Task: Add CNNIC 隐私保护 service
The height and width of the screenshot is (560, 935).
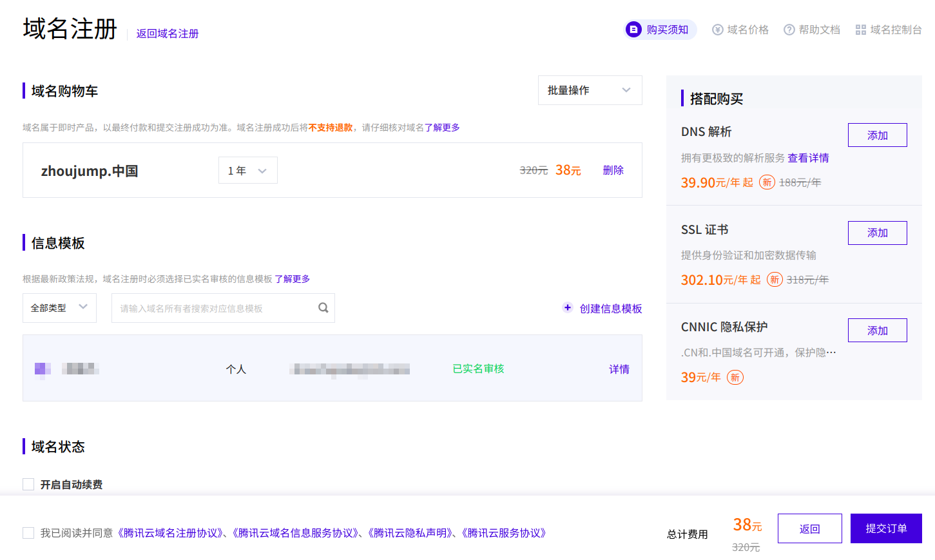Action: [x=877, y=330]
